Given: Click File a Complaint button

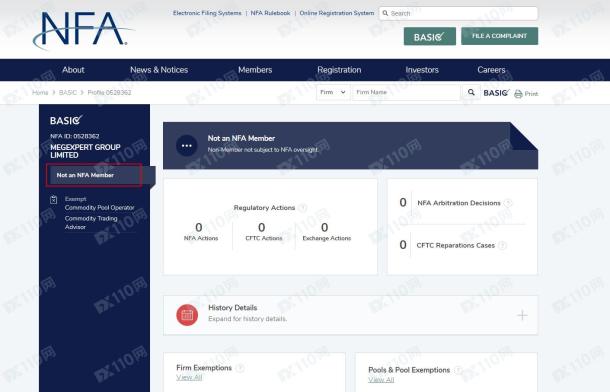Looking at the screenshot, I should click(x=500, y=36).
